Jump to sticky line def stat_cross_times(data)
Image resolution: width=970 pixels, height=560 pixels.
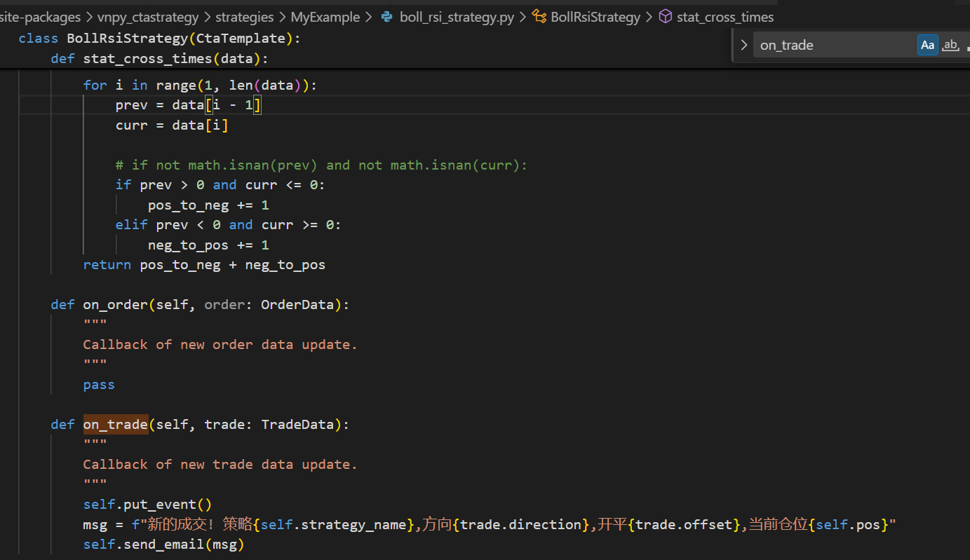coord(159,58)
